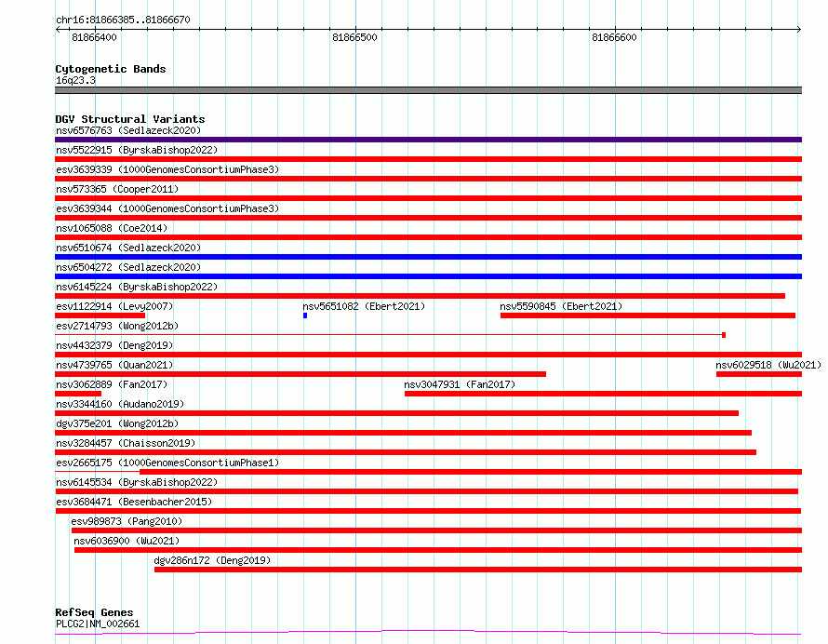Click the small blue nsv5651082 marker

[305, 315]
